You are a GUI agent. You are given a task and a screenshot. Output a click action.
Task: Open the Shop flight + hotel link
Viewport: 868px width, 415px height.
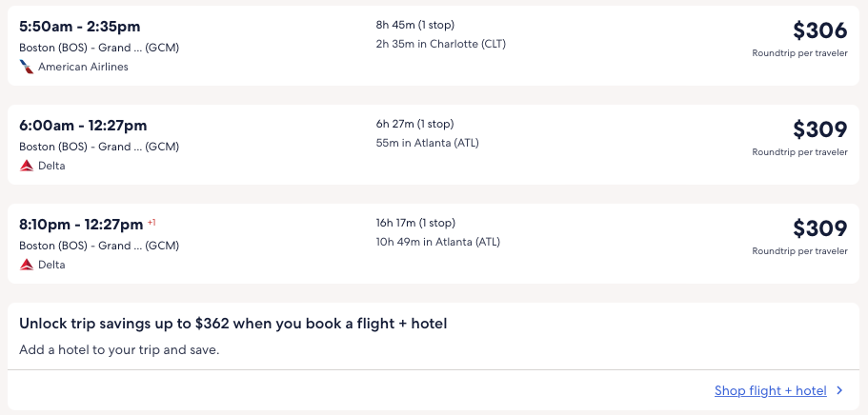coord(770,390)
